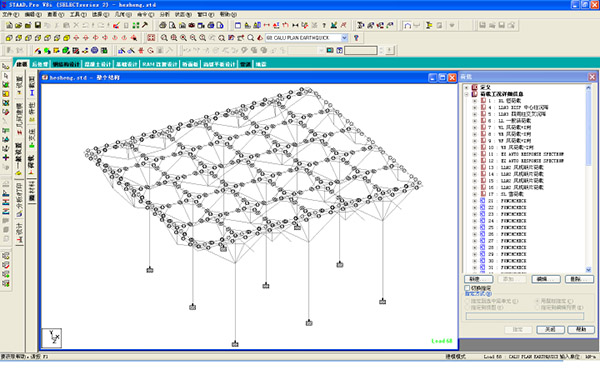Collapse the load case details tree node
Image resolution: width=600 pixels, height=375 pixels.
point(466,94)
